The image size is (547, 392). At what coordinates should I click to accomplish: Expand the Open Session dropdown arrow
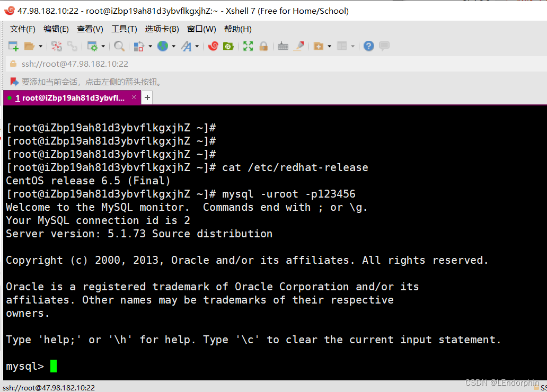[x=40, y=46]
